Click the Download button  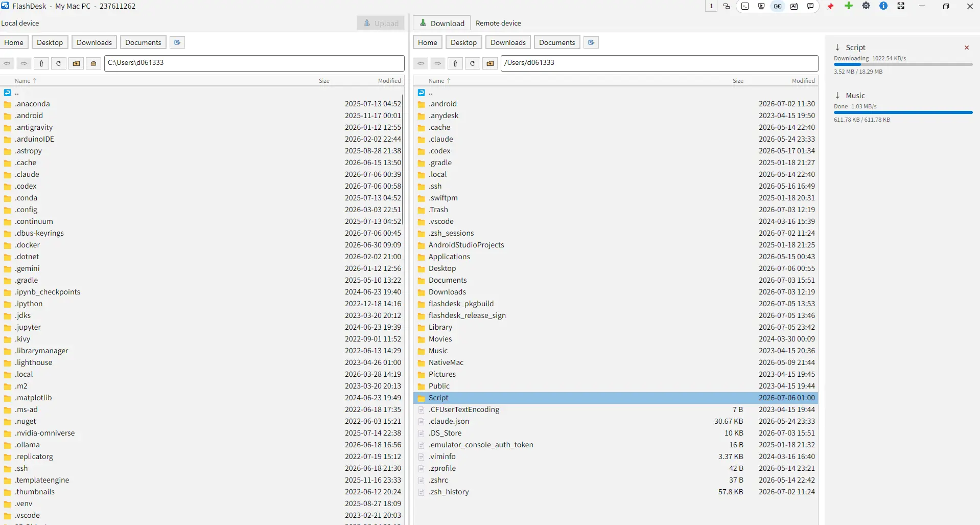pyautogui.click(x=442, y=23)
